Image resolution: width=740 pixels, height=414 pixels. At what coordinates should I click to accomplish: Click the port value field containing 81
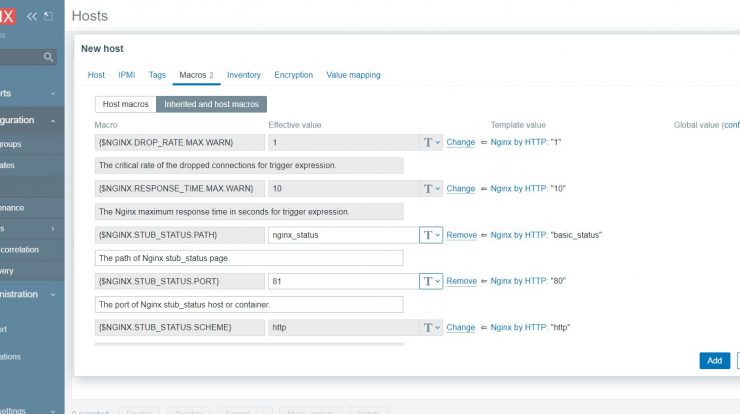point(344,281)
